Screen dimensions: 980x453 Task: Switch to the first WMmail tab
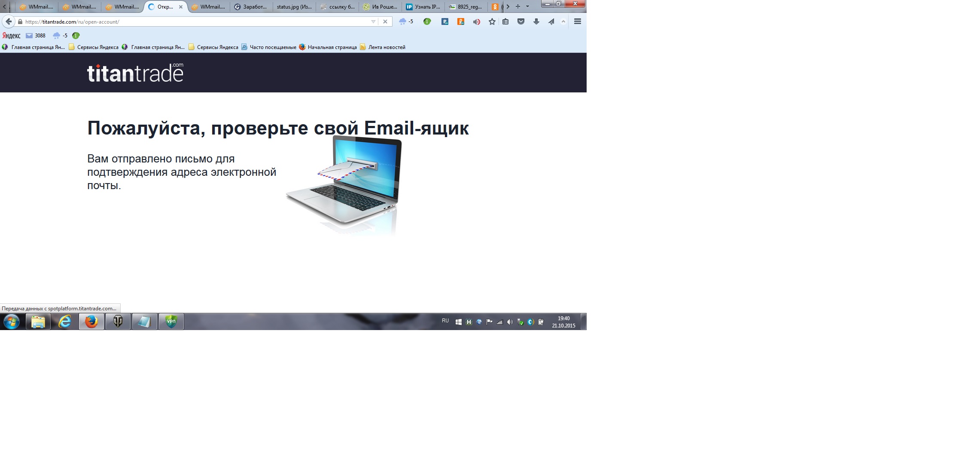(37, 7)
